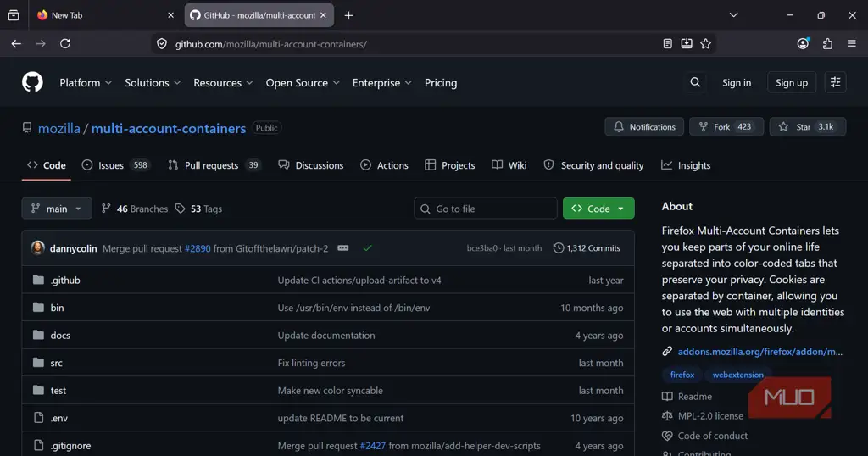Viewport: 868px width, 456px height.
Task: Open the Firefox account icon
Action: click(x=803, y=44)
